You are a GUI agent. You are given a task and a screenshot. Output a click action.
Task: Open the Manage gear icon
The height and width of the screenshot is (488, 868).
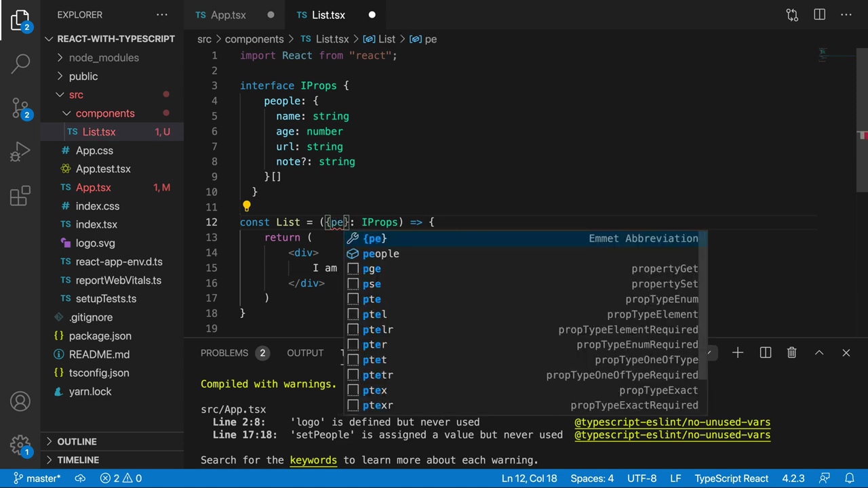pyautogui.click(x=20, y=445)
